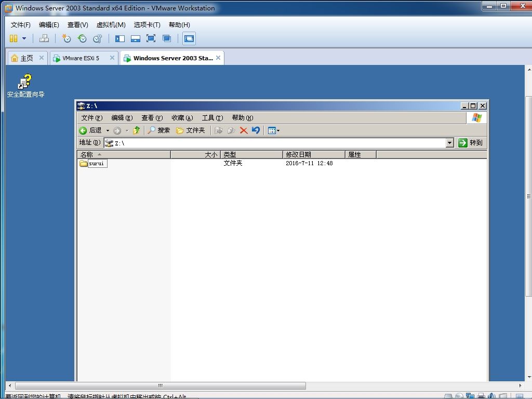Close the VMware ESXi 5 tab
Image resolution: width=532 pixels, height=399 pixels.
[x=112, y=58]
